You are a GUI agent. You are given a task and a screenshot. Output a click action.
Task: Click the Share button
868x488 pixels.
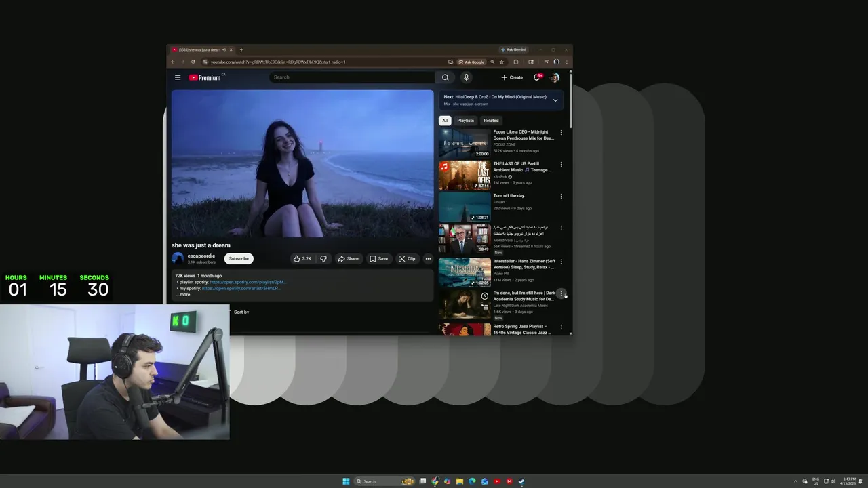(x=348, y=258)
